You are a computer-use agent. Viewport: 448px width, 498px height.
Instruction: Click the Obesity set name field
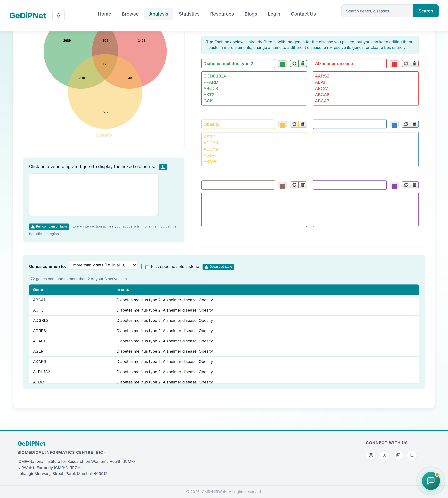tap(238, 124)
